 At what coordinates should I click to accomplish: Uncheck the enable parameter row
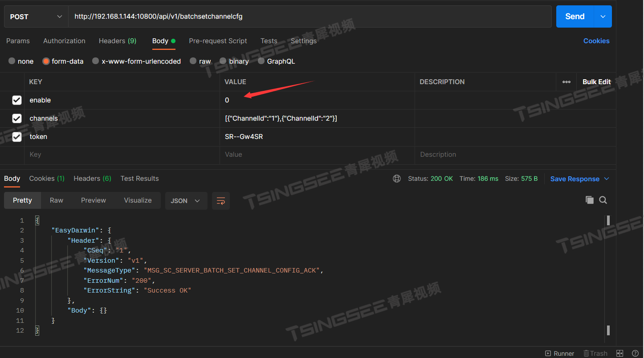pyautogui.click(x=17, y=100)
